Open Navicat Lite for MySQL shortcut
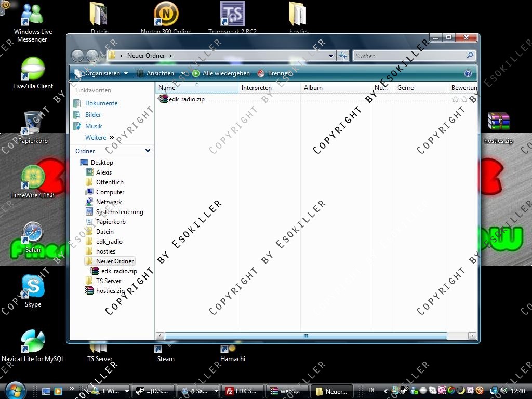 click(x=33, y=342)
